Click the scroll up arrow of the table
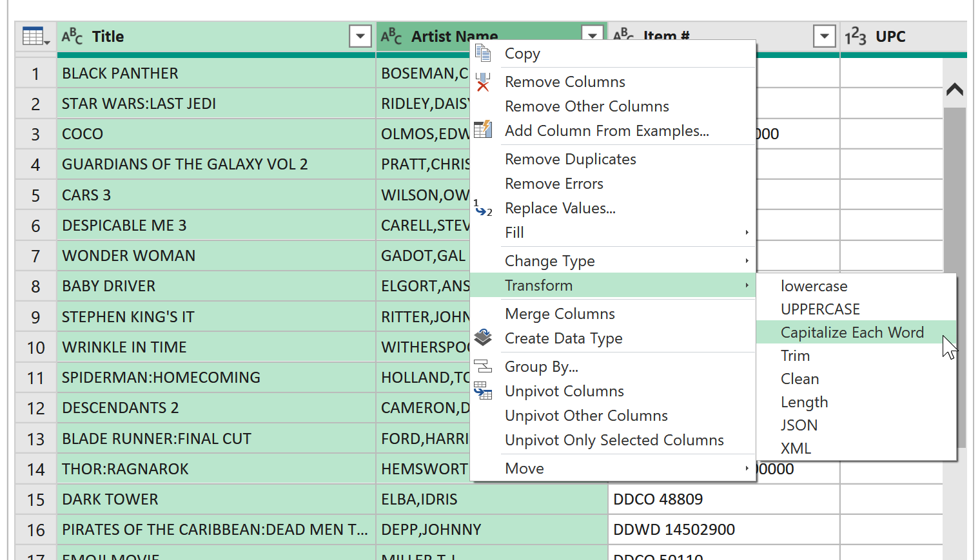Screen dimensions: 980x560 [x=955, y=90]
